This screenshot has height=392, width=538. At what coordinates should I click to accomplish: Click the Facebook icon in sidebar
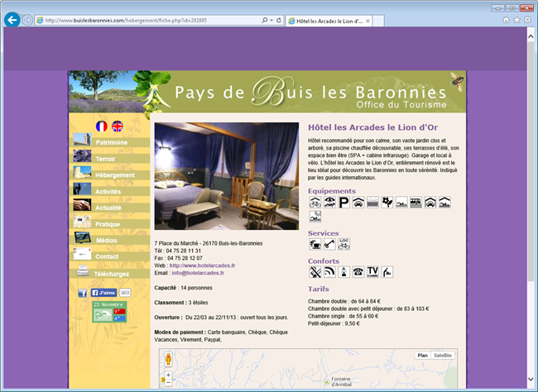[82, 293]
